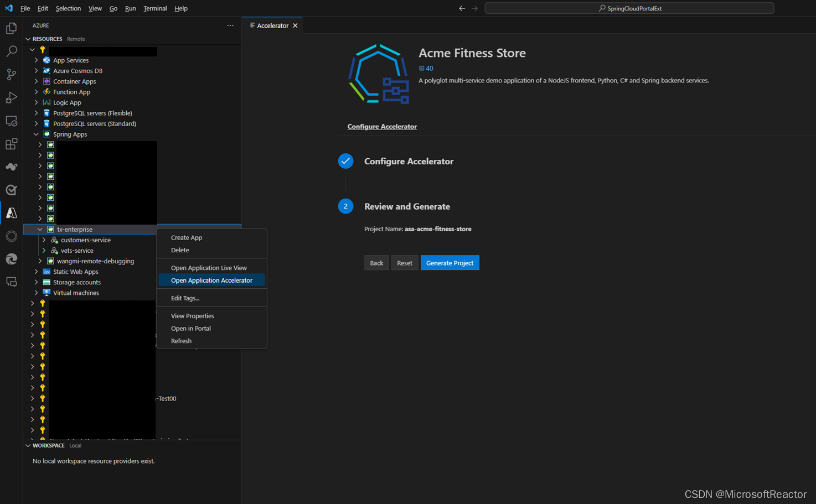The image size is (816, 504).
Task: Expand the vets-service node
Action: point(44,251)
